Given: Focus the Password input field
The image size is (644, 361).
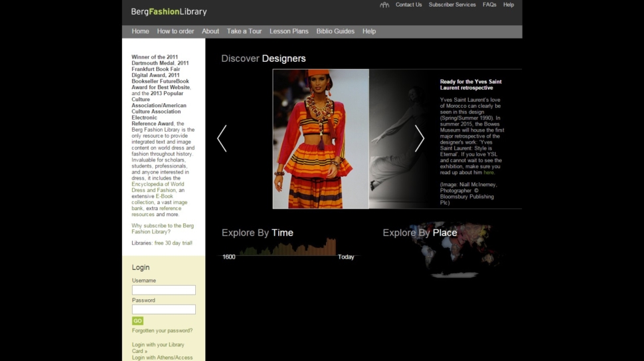Looking at the screenshot, I should pyautogui.click(x=163, y=309).
